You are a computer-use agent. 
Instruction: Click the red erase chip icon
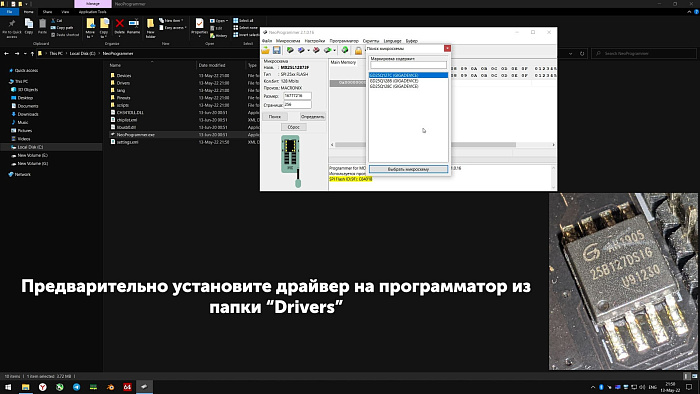pyautogui.click(x=316, y=50)
